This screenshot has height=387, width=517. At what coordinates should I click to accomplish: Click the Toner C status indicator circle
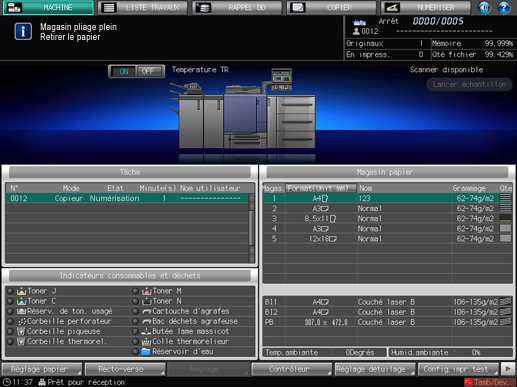pyautogui.click(x=11, y=301)
